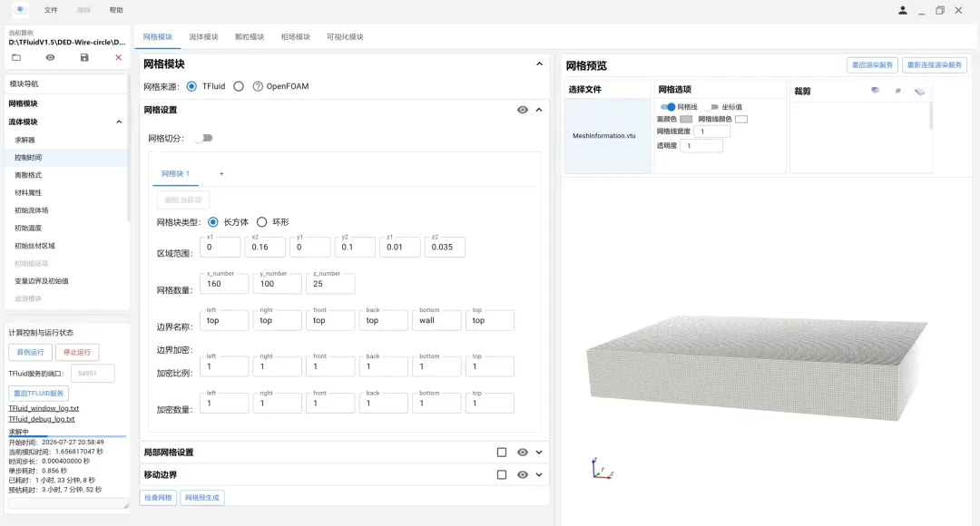Collapse the 网格设置 section chevron
This screenshot has height=526, width=980.
click(539, 110)
